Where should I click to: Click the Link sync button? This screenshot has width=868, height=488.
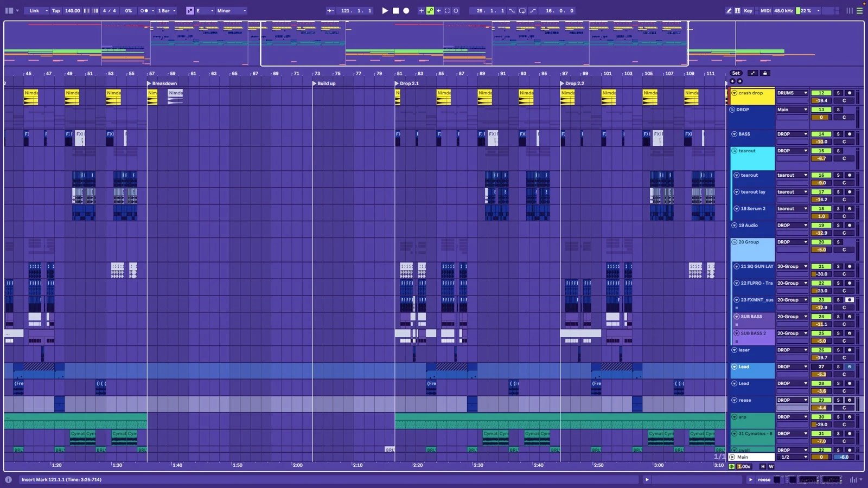pyautogui.click(x=34, y=10)
